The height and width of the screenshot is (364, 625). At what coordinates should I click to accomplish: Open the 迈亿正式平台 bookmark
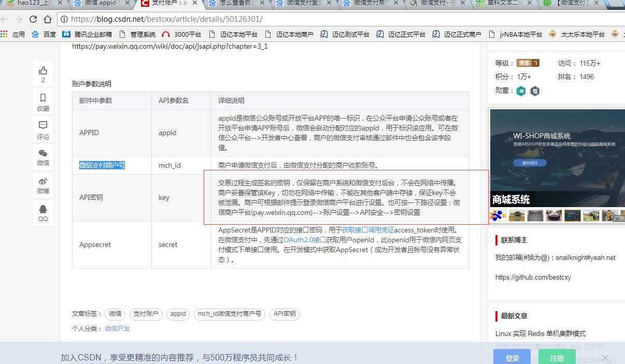pos(401,34)
